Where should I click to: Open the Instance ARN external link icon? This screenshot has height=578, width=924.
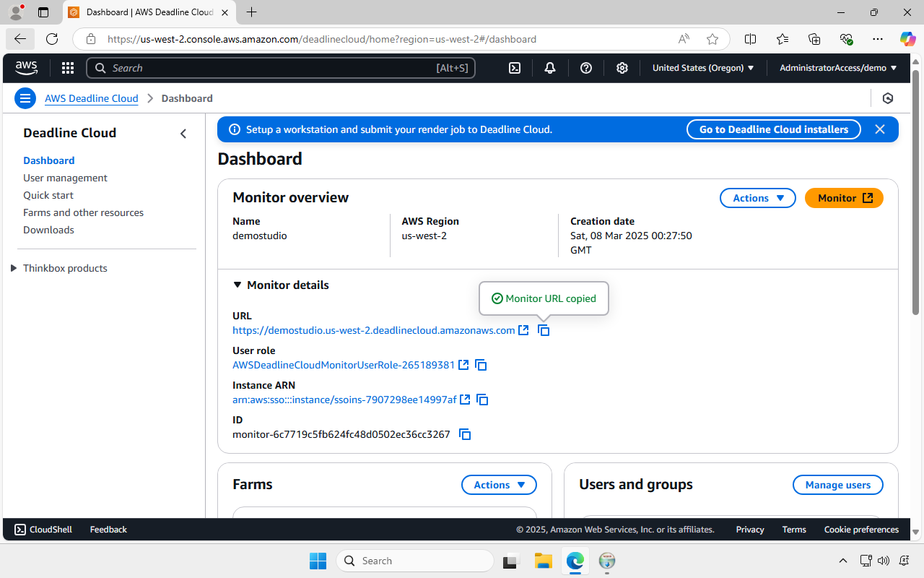click(x=465, y=399)
